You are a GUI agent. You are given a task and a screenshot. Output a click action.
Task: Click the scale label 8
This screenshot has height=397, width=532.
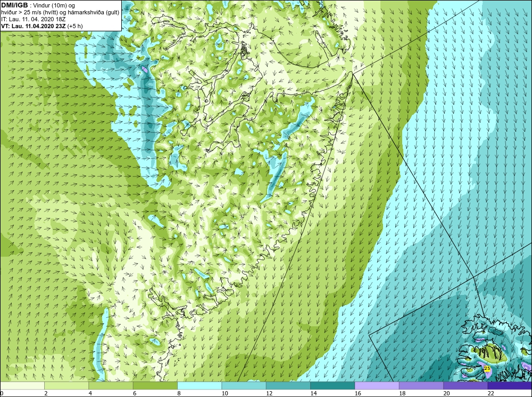pyautogui.click(x=179, y=393)
